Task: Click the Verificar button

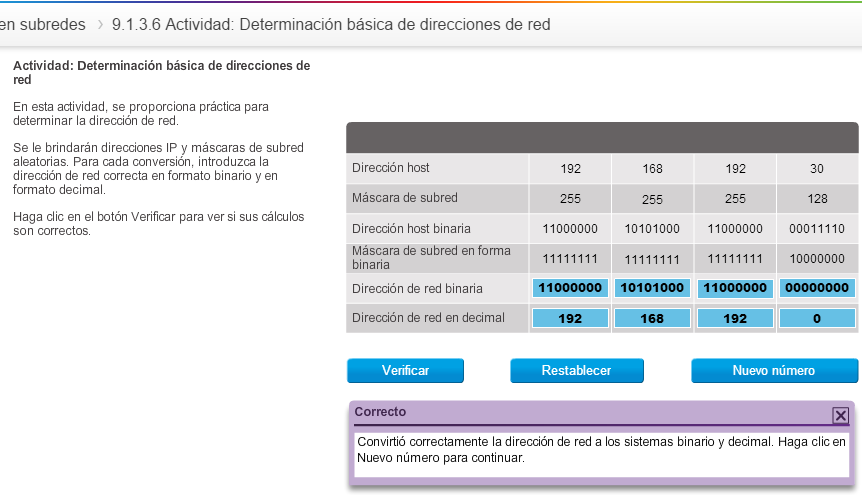Action: (x=405, y=370)
